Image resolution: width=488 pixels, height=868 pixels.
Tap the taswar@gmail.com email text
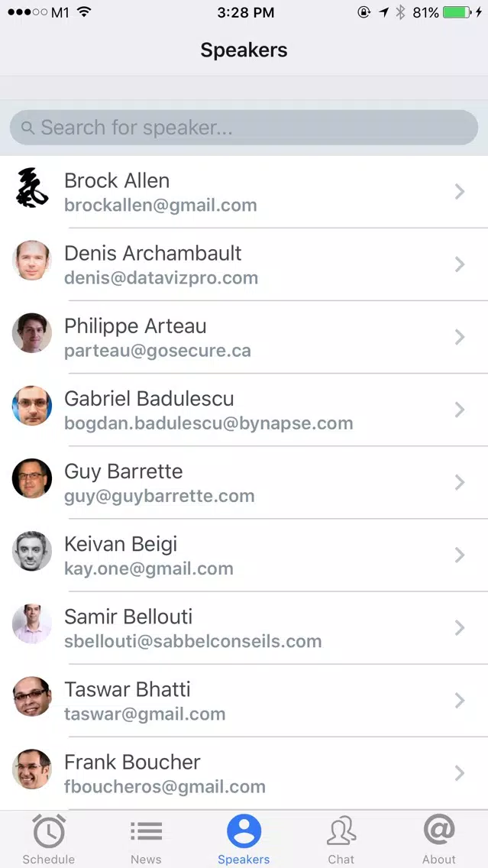[145, 714]
